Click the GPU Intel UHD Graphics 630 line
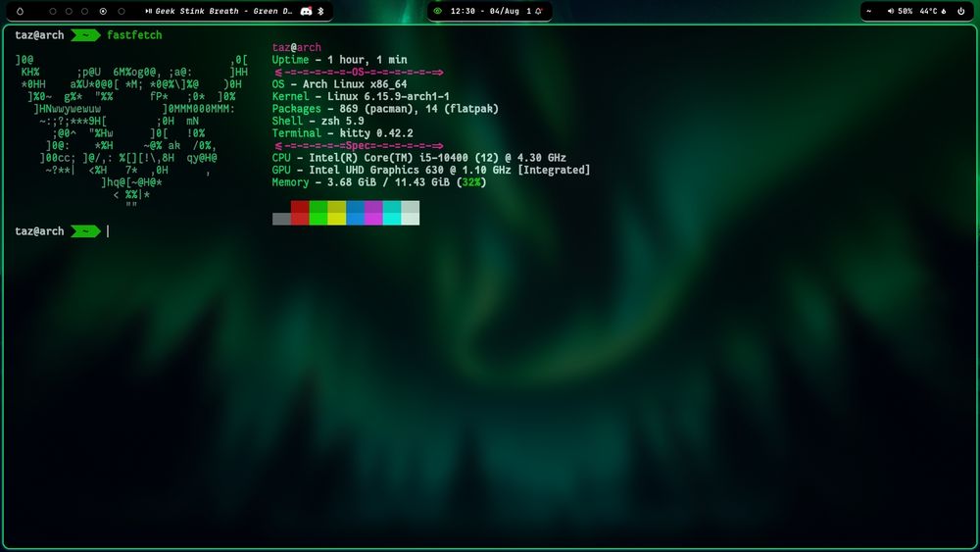This screenshot has height=552, width=980. tap(431, 170)
